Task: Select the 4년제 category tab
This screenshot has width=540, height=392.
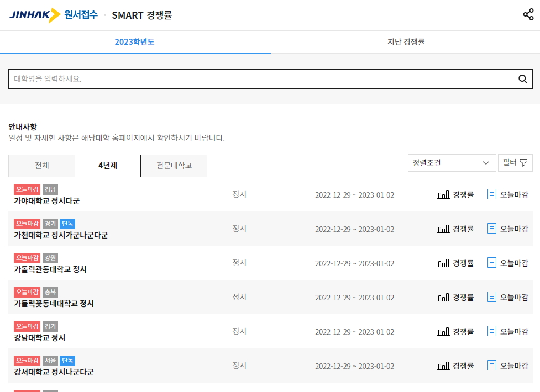Action: click(108, 166)
